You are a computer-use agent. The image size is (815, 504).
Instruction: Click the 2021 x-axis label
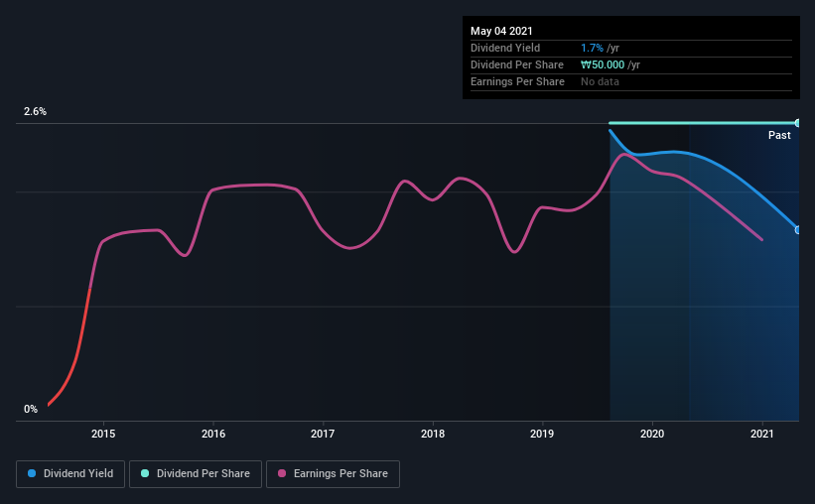[762, 434]
